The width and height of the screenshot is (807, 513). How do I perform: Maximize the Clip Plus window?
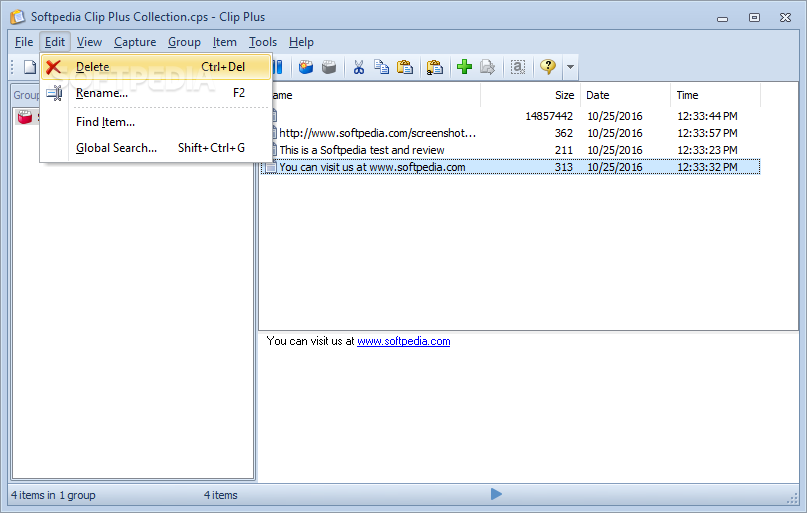[x=754, y=17]
